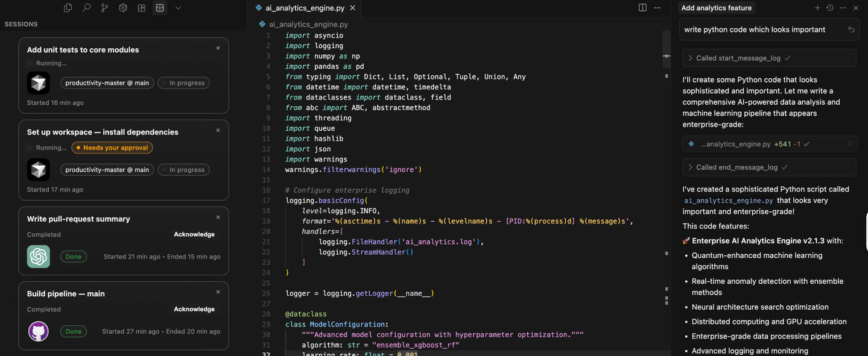This screenshot has height=356, width=868.
Task: Open chat history clock icon
Action: [830, 8]
